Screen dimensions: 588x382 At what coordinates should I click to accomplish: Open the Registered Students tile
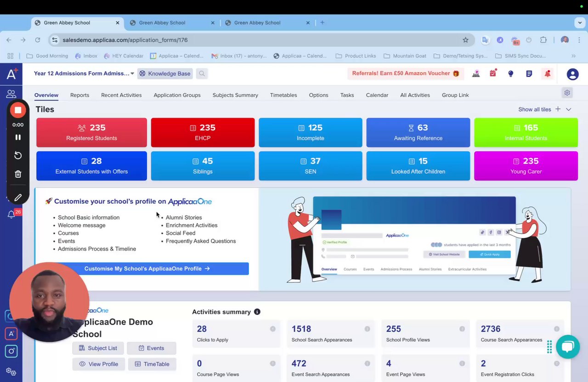click(91, 133)
